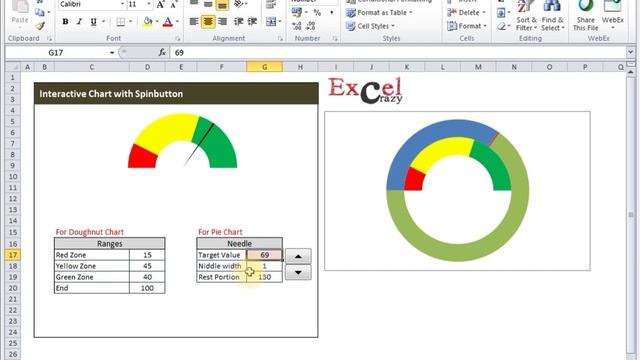Select row 17 header
Screen dimensions: 640x360
click(x=13, y=255)
